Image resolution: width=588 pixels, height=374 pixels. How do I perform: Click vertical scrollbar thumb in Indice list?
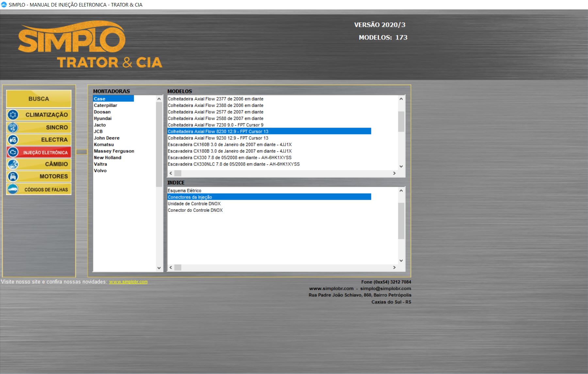(401, 221)
